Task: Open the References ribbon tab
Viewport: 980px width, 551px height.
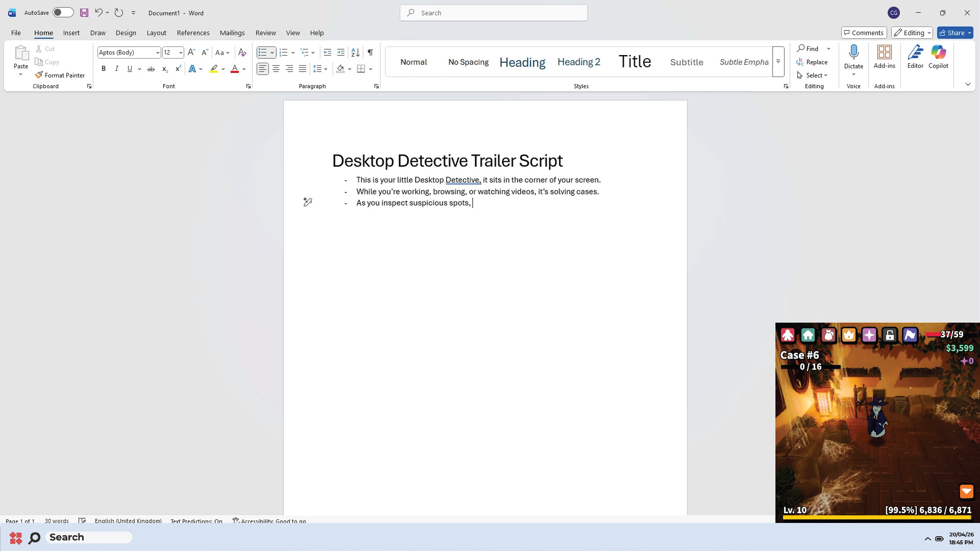Action: tap(193, 33)
